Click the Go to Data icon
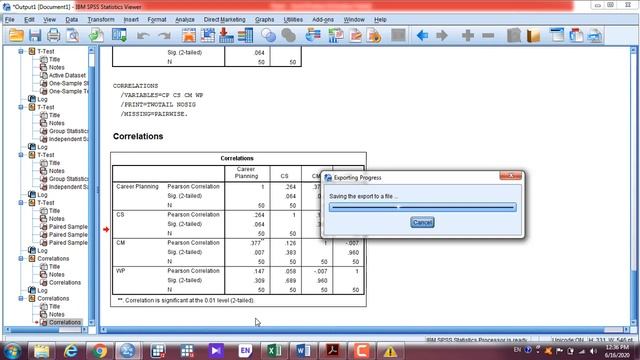Screen dimensions: 640x360 tap(189, 36)
